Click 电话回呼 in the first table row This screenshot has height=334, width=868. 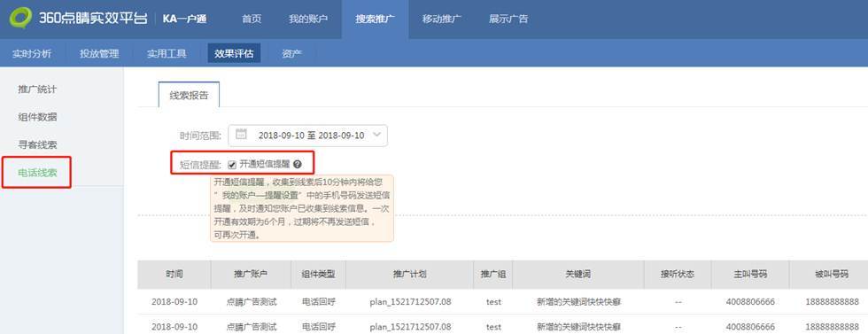318,302
